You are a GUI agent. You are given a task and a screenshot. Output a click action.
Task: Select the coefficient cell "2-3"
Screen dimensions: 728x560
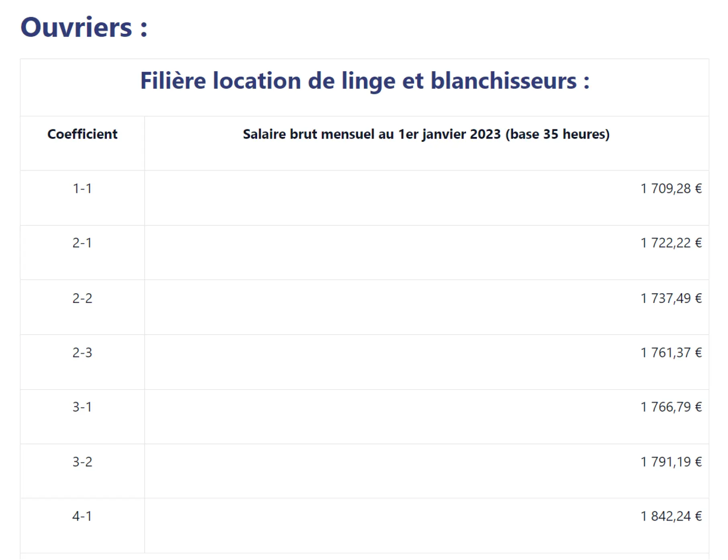pyautogui.click(x=82, y=353)
